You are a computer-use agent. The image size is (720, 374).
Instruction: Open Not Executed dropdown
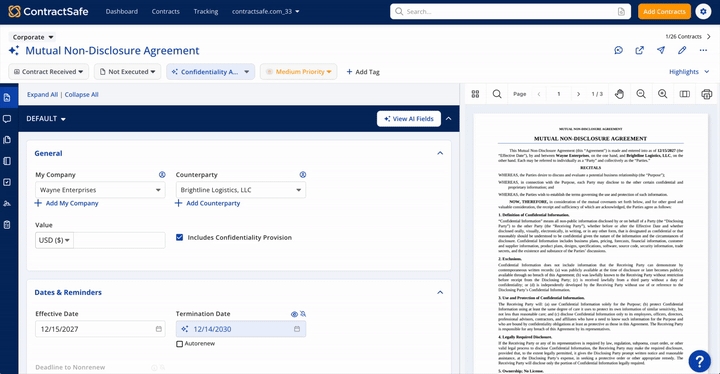point(128,72)
